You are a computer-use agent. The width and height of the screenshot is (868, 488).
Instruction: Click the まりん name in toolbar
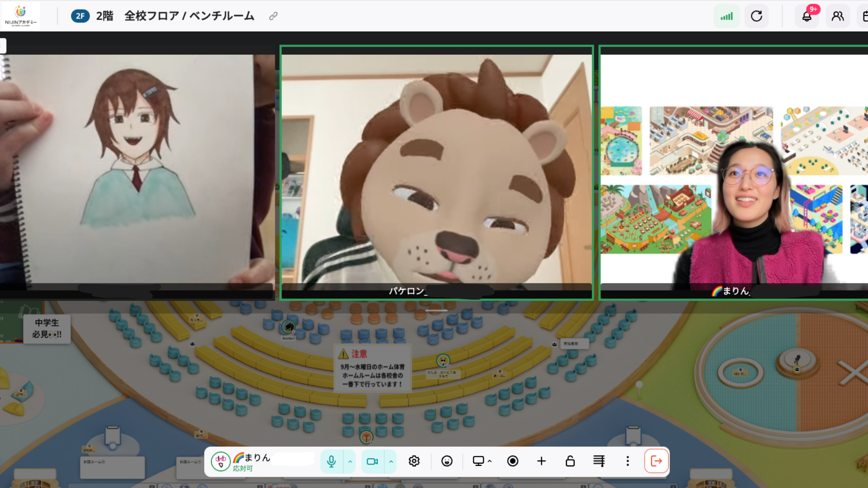pos(257,457)
